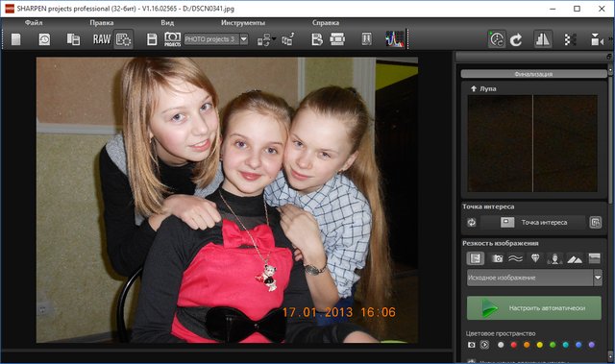Click the redo curved arrow icon
The image size is (615, 364).
pyautogui.click(x=516, y=39)
